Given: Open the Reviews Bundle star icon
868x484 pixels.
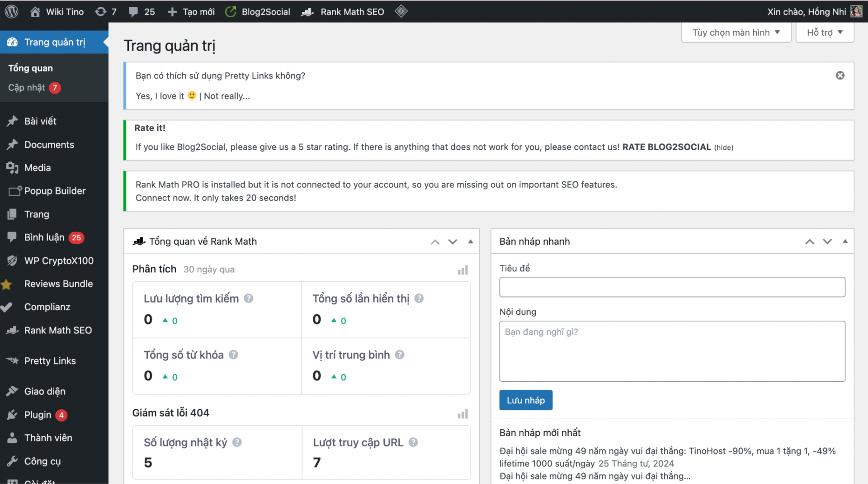Looking at the screenshot, I should click(x=6, y=284).
